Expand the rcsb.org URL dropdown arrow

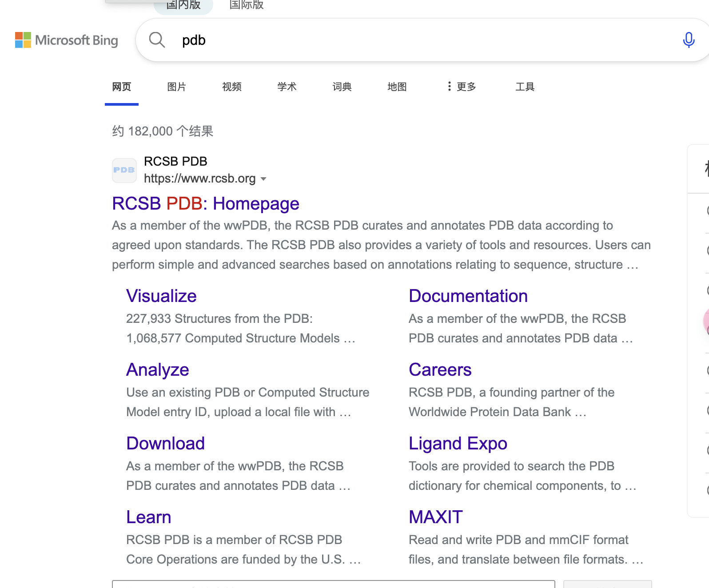[263, 179]
